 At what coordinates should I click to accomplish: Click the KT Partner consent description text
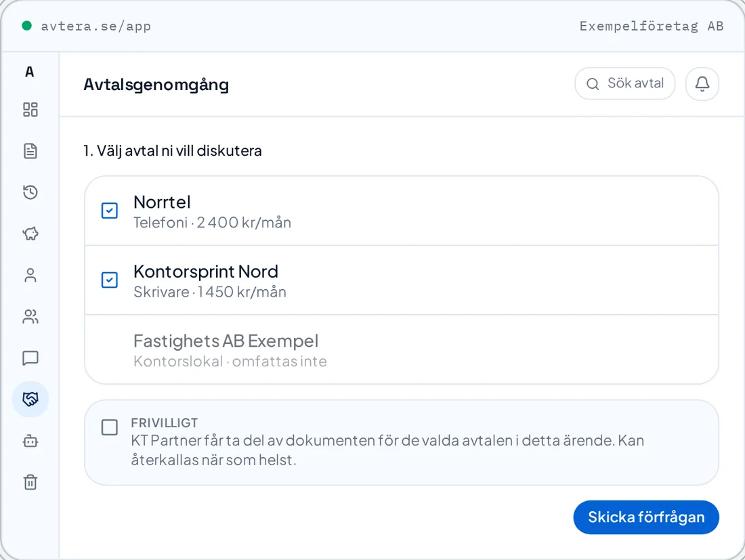[x=387, y=450]
